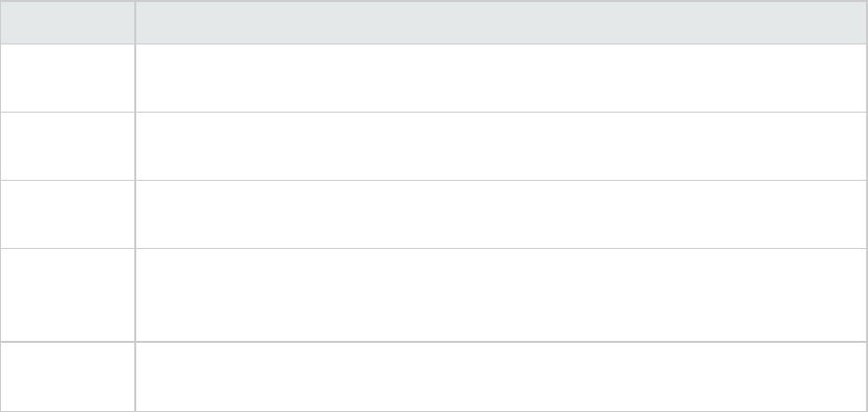The image size is (868, 412).
Task: Select first body row's wide right cell
Action: pos(501,78)
